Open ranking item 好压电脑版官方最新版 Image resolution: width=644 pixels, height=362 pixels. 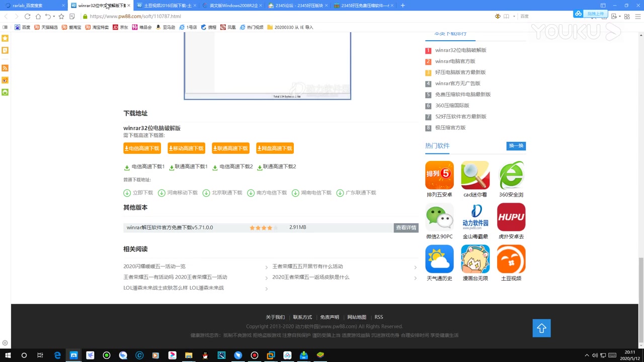(x=460, y=72)
